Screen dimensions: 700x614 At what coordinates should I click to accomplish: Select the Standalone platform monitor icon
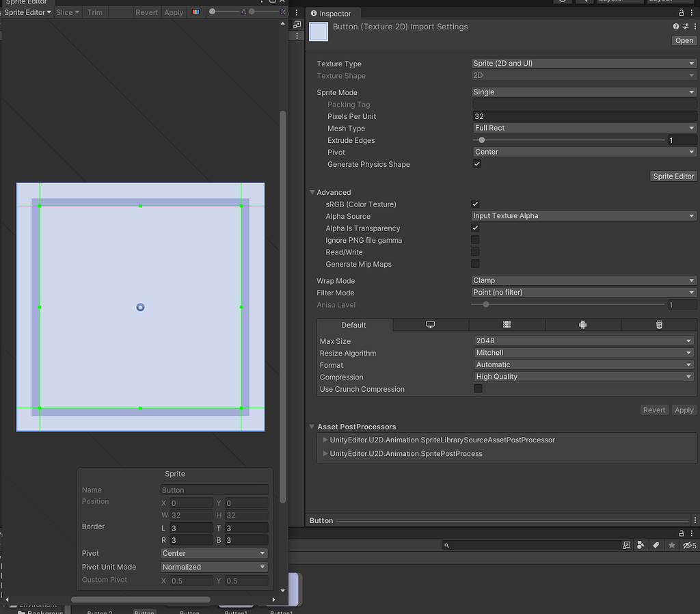pyautogui.click(x=431, y=324)
